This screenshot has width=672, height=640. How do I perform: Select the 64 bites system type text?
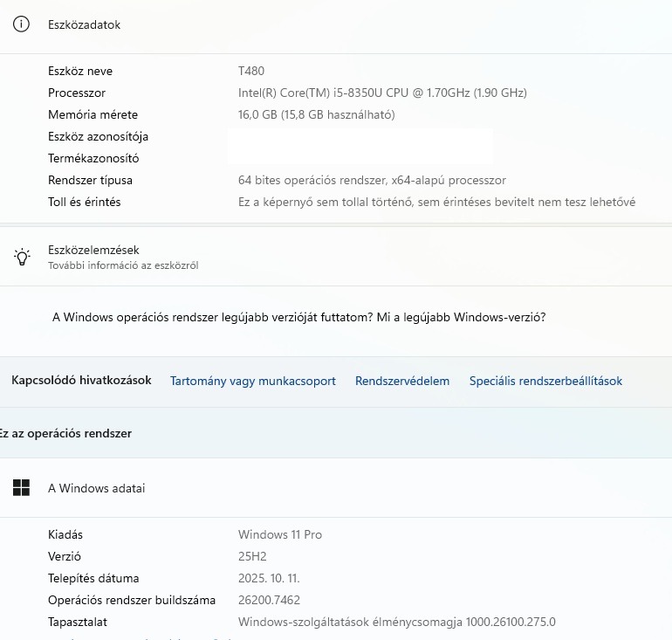click(372, 180)
